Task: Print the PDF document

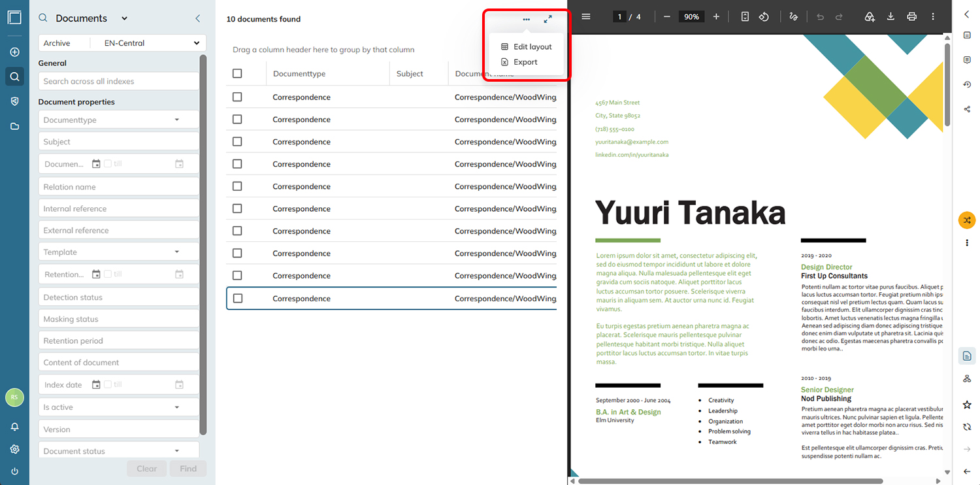Action: click(x=911, y=16)
